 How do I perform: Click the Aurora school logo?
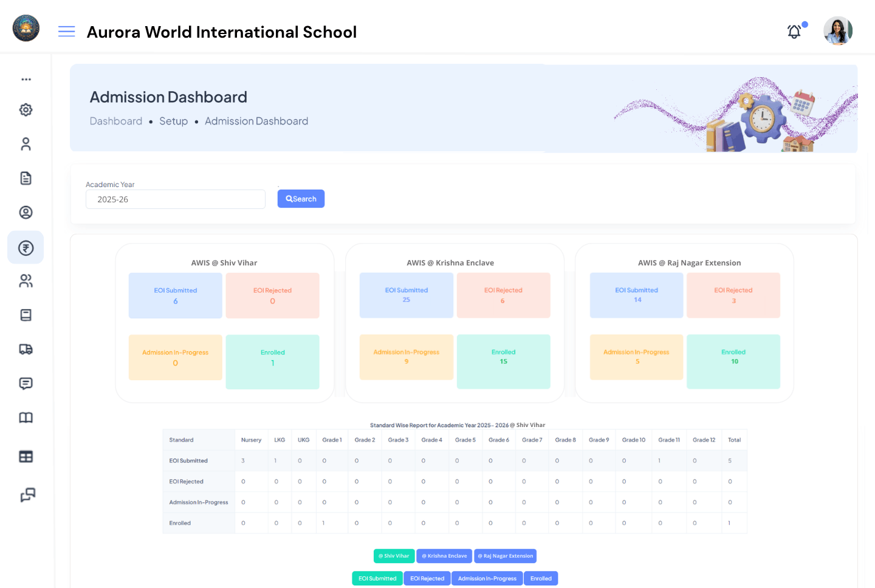pyautogui.click(x=26, y=28)
